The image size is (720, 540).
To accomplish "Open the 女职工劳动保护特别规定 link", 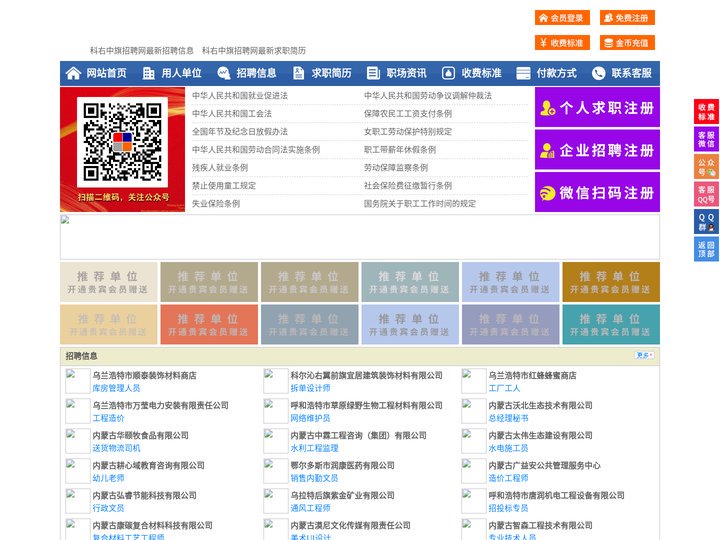I will [x=408, y=132].
